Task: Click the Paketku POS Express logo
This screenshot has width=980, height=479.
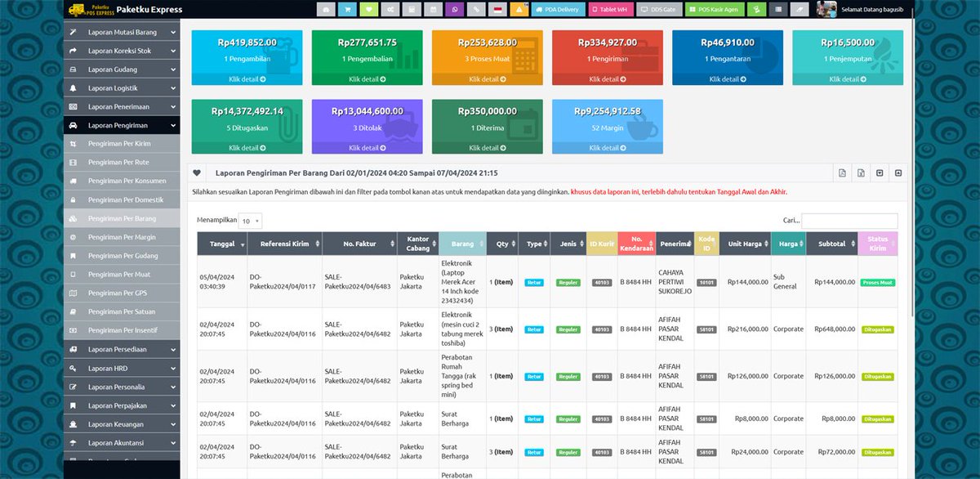Action: click(x=89, y=10)
